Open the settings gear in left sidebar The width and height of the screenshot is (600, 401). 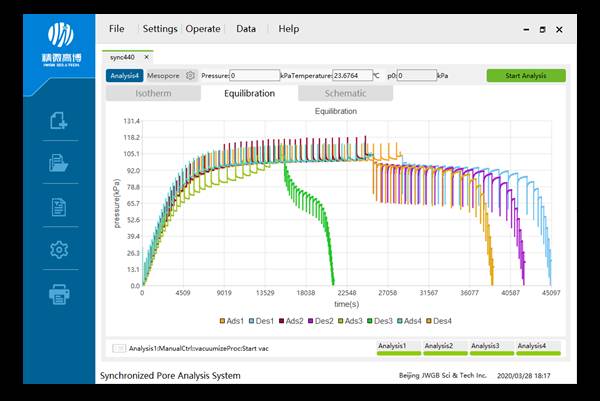(x=59, y=250)
